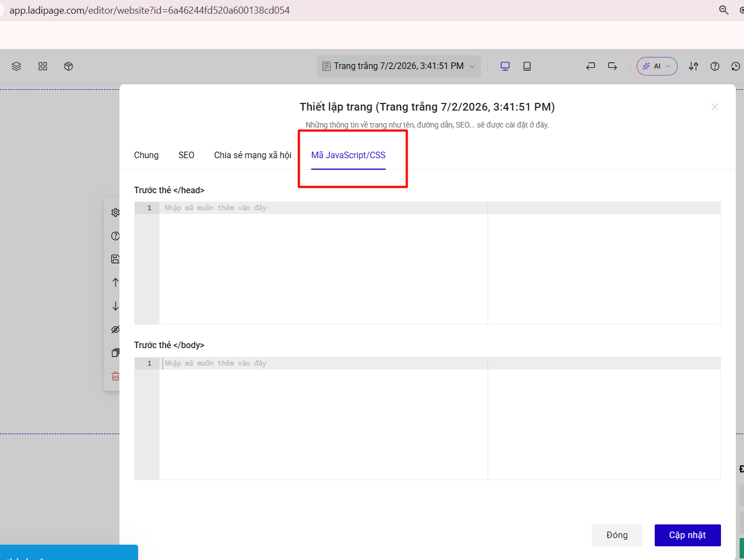744x560 pixels.
Task: Click into the 'Trước thẻ </head>' code editor
Action: point(427,263)
